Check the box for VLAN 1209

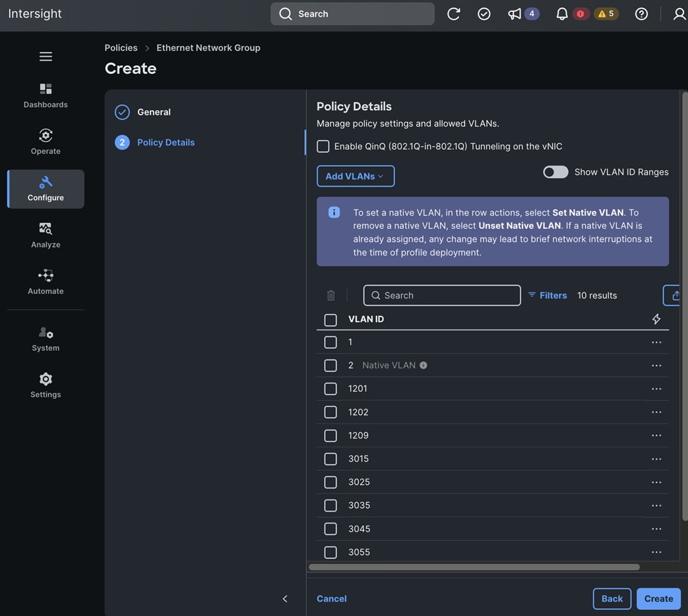330,436
